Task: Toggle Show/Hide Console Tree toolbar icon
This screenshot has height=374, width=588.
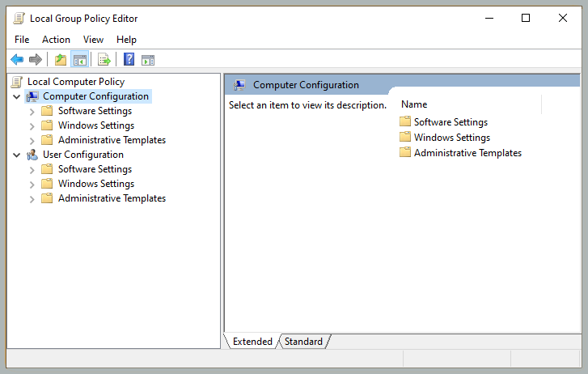Action: point(80,59)
